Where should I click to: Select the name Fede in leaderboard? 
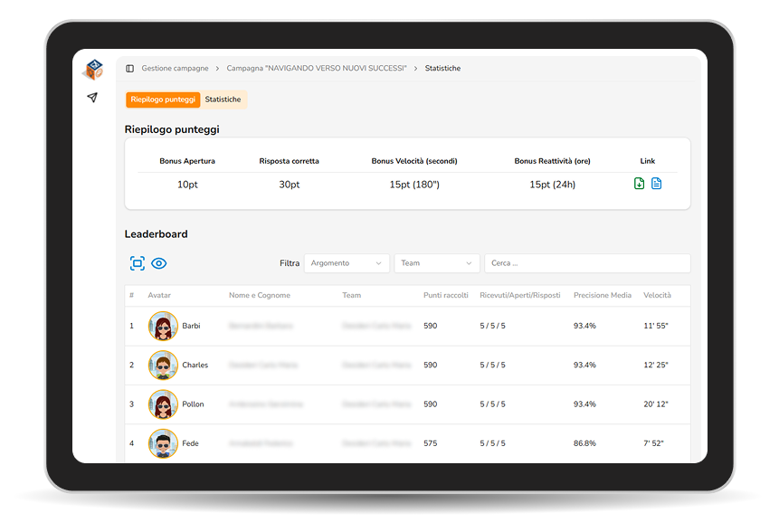(190, 443)
